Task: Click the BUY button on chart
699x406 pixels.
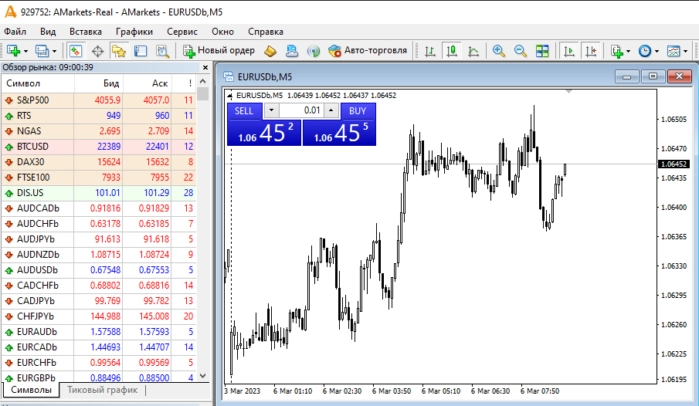Action: tap(358, 111)
